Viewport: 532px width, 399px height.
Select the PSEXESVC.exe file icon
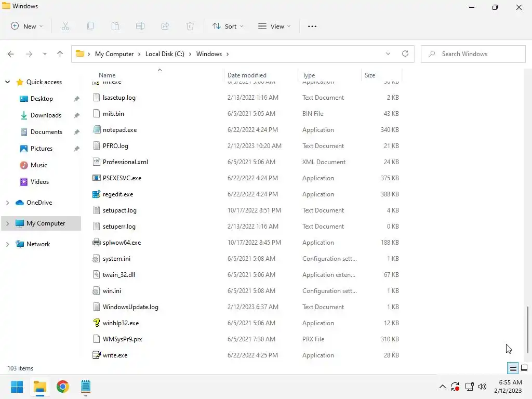pos(97,178)
